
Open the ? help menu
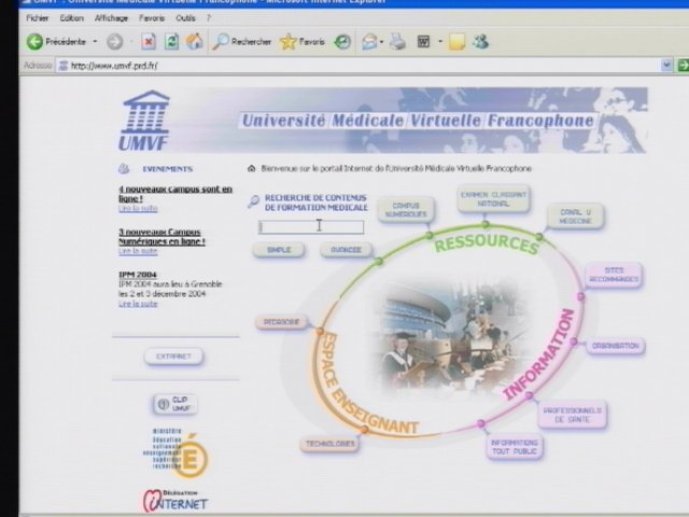[209, 18]
